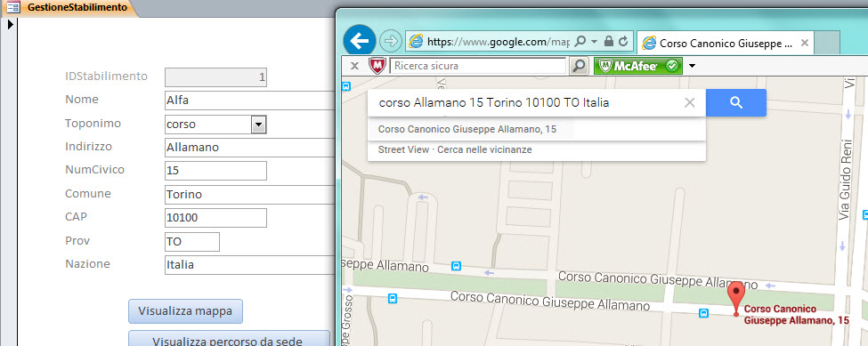The width and height of the screenshot is (868, 346).
Task: Click the Comune field containing Torino
Action: [x=249, y=195]
